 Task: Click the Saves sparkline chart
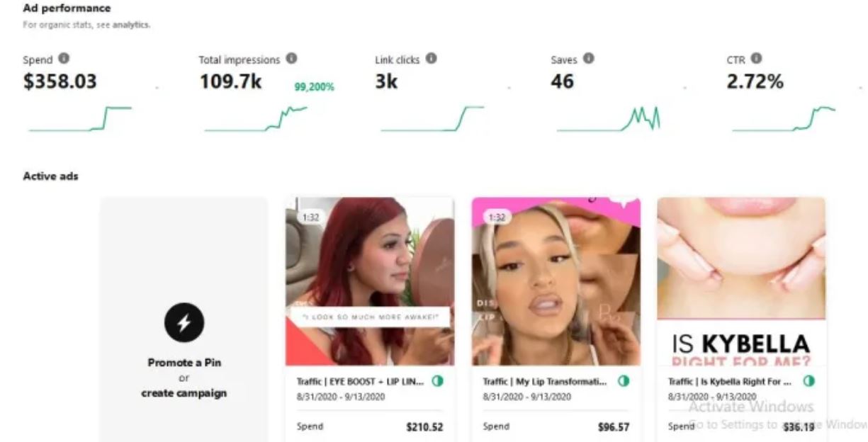(608, 119)
